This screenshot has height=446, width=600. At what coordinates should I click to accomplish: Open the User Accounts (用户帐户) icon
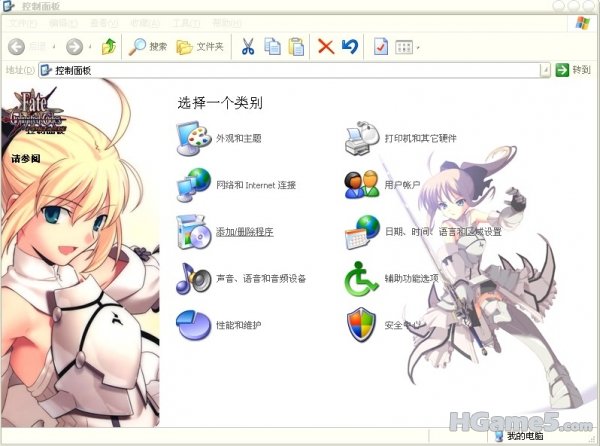point(359,184)
